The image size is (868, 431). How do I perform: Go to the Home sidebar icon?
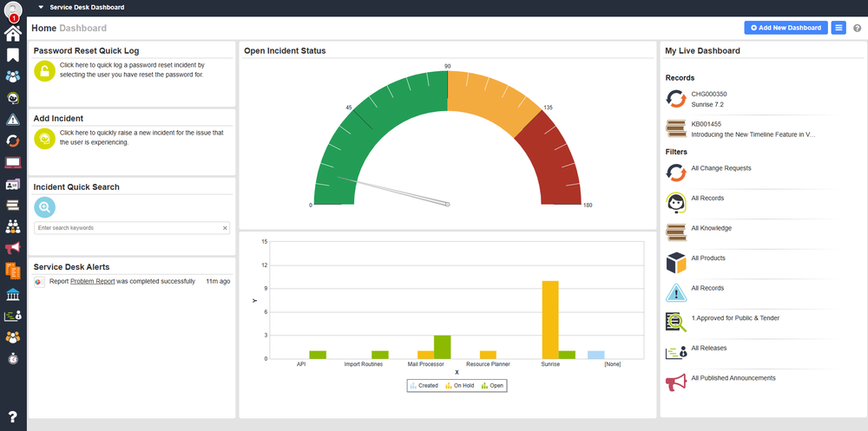pyautogui.click(x=13, y=33)
